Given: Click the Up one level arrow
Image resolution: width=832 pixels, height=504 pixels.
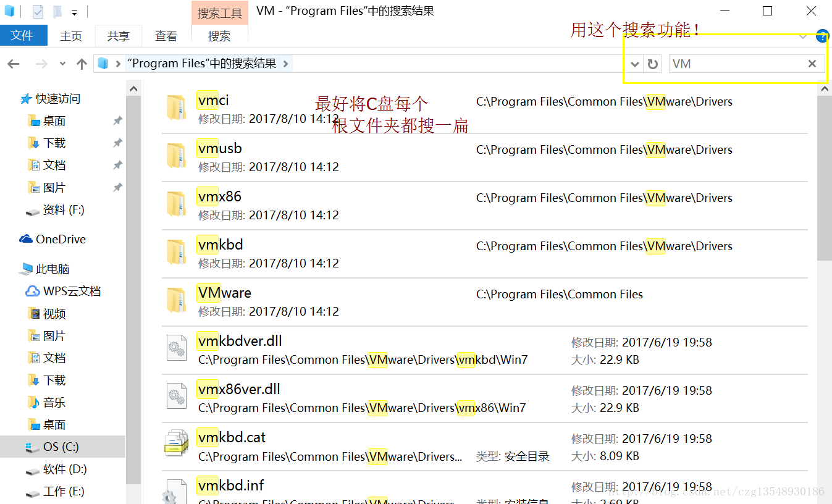Looking at the screenshot, I should click(x=82, y=64).
